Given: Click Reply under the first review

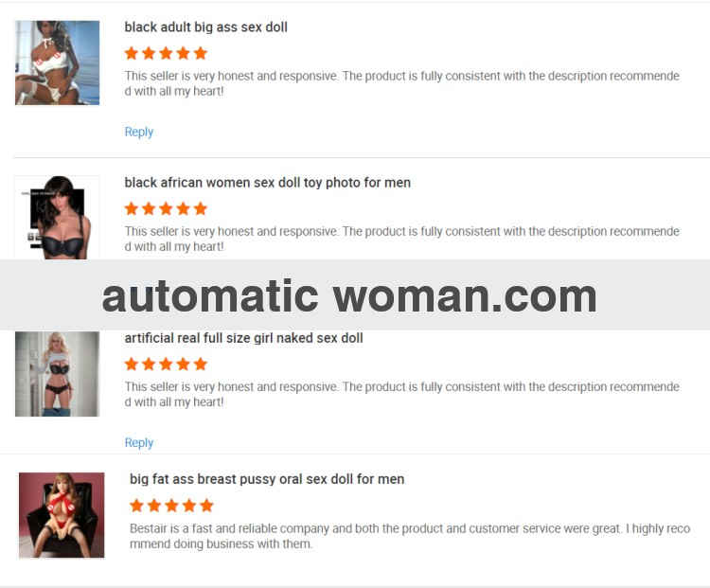Looking at the screenshot, I should pyautogui.click(x=139, y=132).
